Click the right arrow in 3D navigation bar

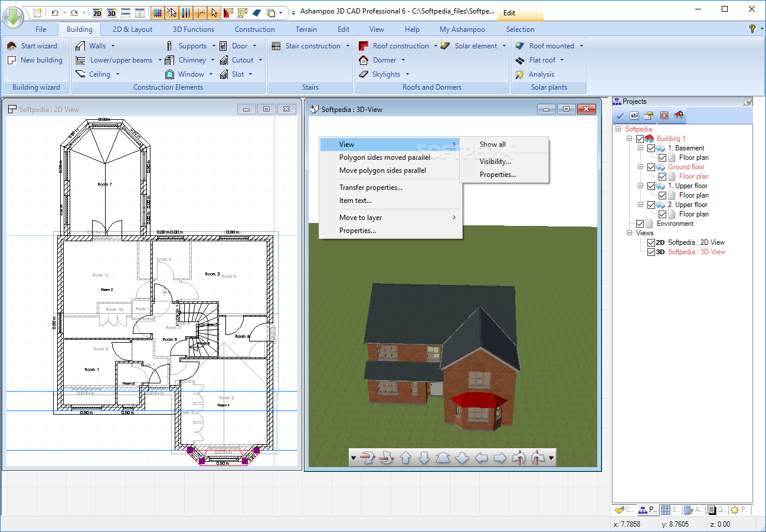[500, 458]
